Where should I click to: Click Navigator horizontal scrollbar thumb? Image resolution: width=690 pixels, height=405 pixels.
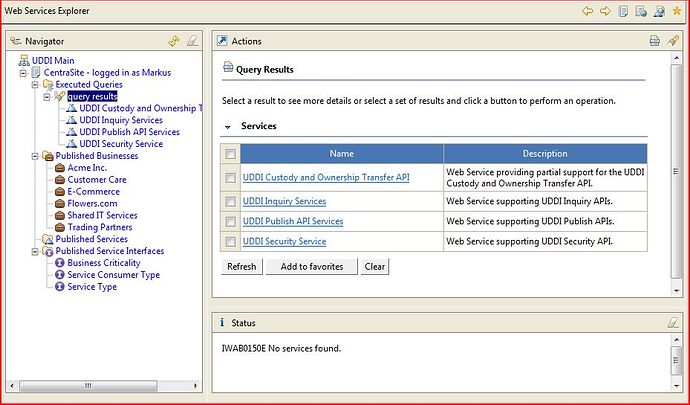click(88, 386)
